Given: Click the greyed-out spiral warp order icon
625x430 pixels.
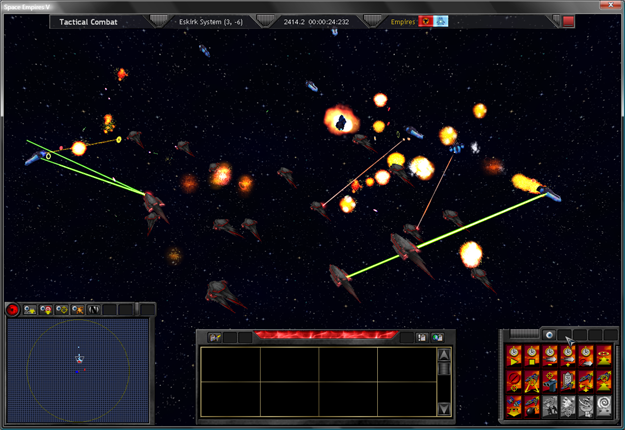Looking at the screenshot, I should pyautogui.click(x=603, y=406).
